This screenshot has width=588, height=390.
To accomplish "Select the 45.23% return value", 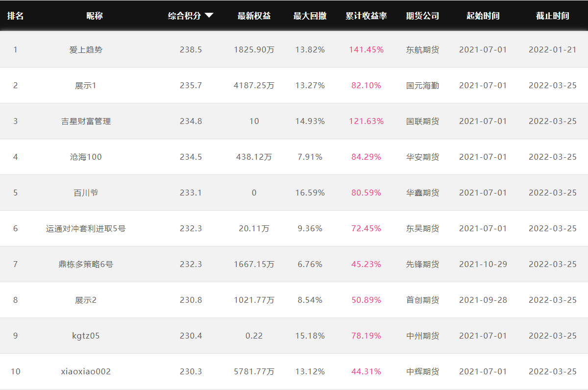I will coord(366,264).
